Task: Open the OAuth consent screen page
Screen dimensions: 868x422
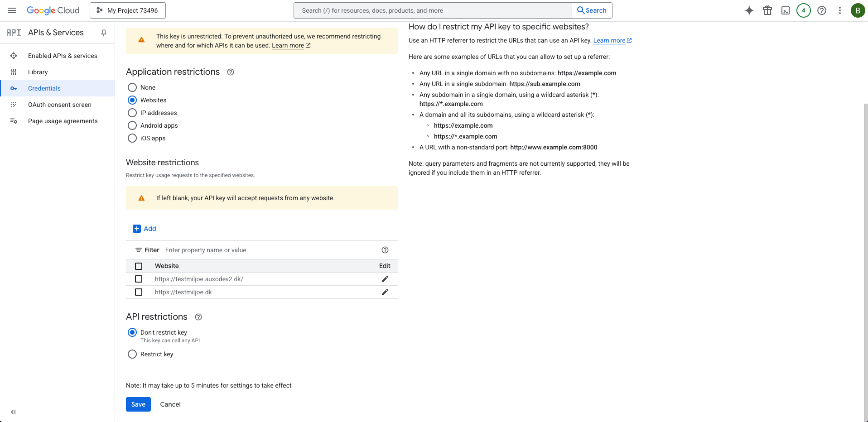Action: [60, 105]
